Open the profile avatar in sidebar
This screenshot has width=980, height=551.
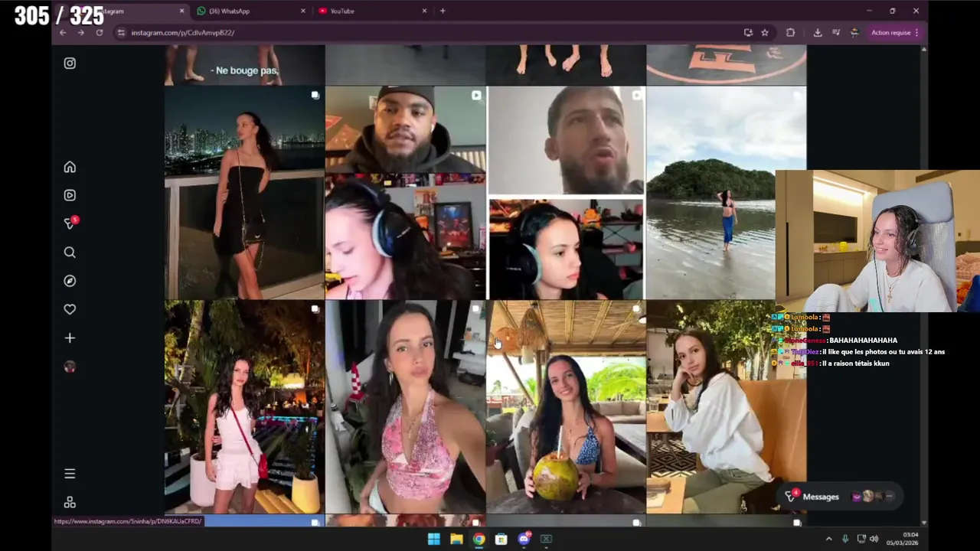[x=70, y=367]
